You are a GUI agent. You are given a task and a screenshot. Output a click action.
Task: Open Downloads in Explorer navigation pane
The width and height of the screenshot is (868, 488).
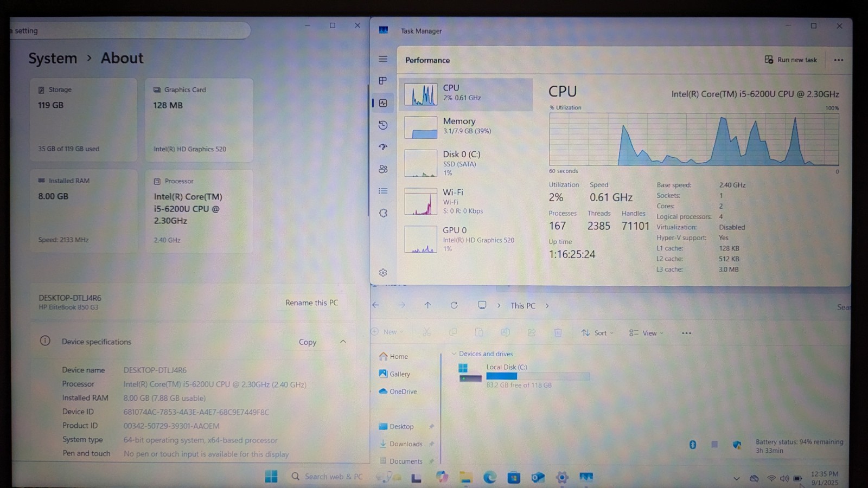coord(400,444)
